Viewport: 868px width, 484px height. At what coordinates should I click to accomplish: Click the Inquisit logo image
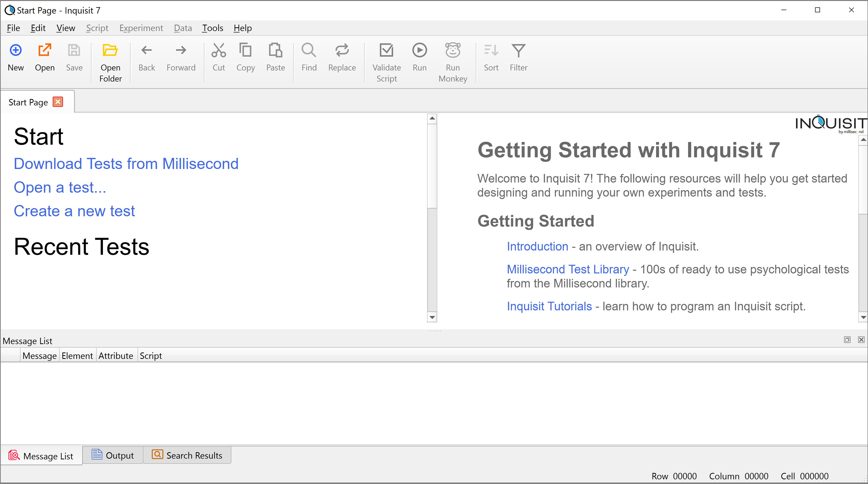tap(831, 124)
